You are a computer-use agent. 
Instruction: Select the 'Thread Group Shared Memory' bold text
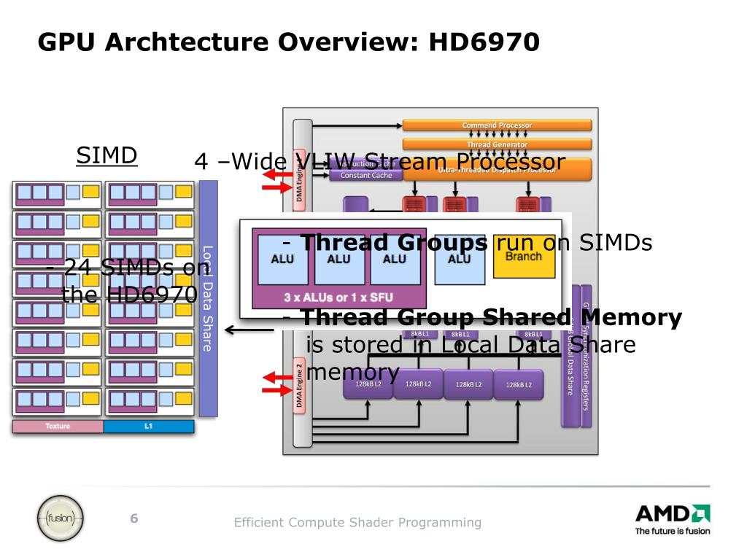(x=491, y=317)
